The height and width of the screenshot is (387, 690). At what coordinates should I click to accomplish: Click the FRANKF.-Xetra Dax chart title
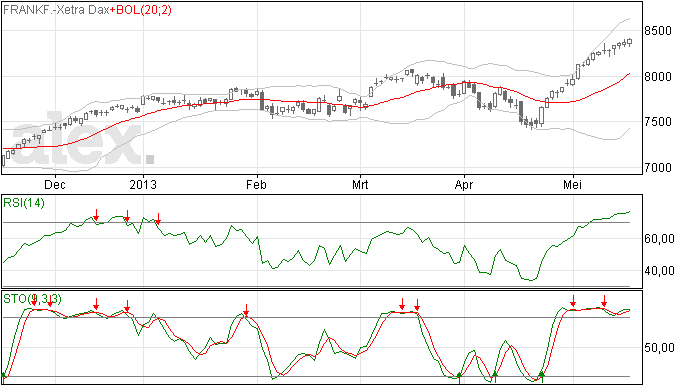(56, 10)
